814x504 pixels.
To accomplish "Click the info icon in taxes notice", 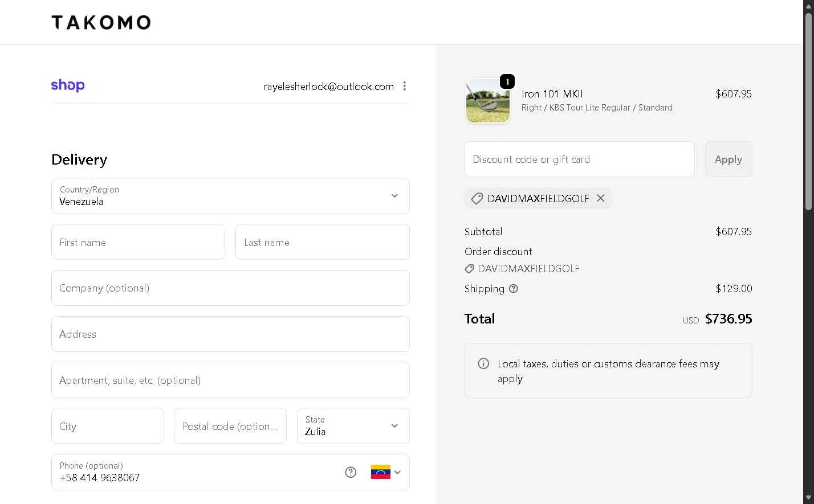I will coord(483,363).
